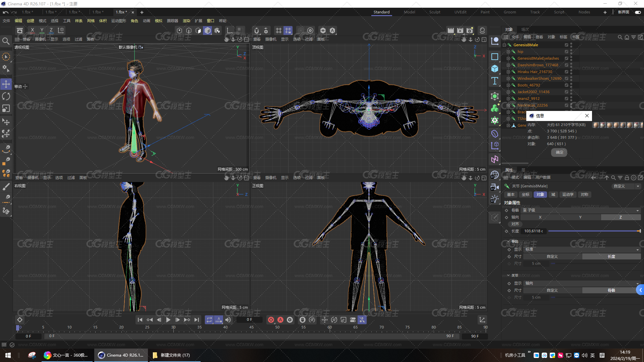Click current frame 0 F field
This screenshot has height=362, width=644.
click(249, 320)
